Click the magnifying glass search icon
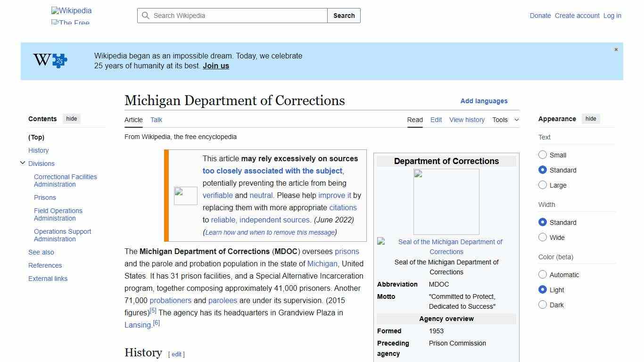644x362 pixels. [146, 16]
